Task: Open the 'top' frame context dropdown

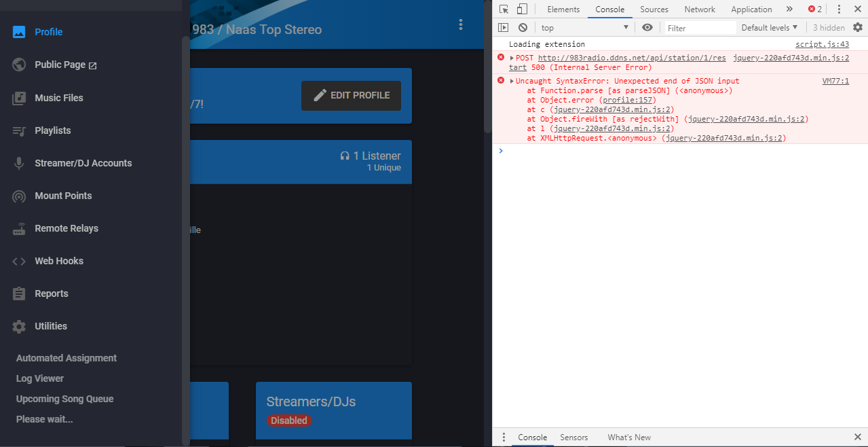Action: point(580,27)
